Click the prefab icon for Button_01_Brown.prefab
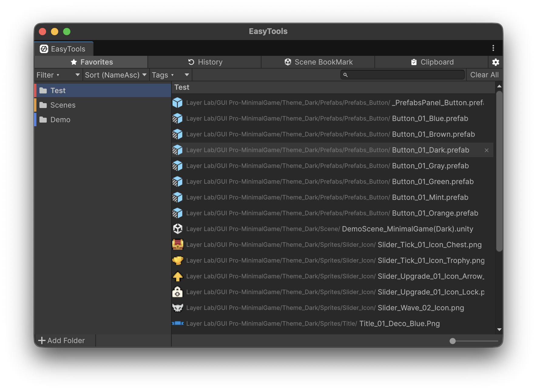This screenshot has height=392, width=537. point(177,134)
